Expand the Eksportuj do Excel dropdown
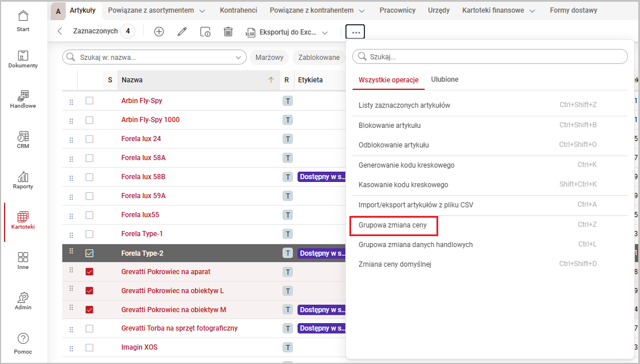 pos(325,33)
